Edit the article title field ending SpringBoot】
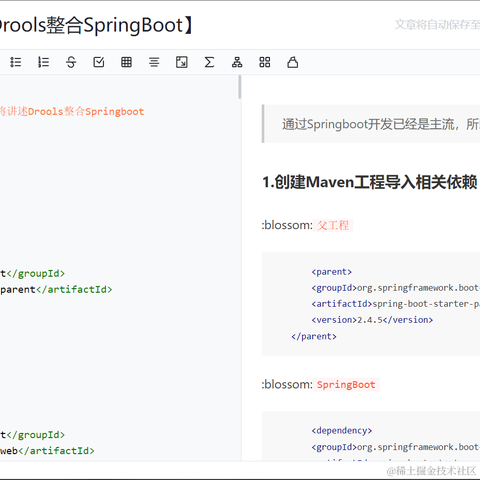480x480 pixels. coord(97,25)
